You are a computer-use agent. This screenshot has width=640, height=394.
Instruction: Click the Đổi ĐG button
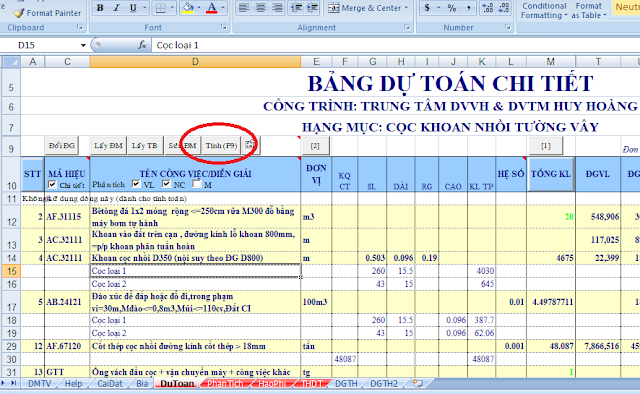pos(62,145)
